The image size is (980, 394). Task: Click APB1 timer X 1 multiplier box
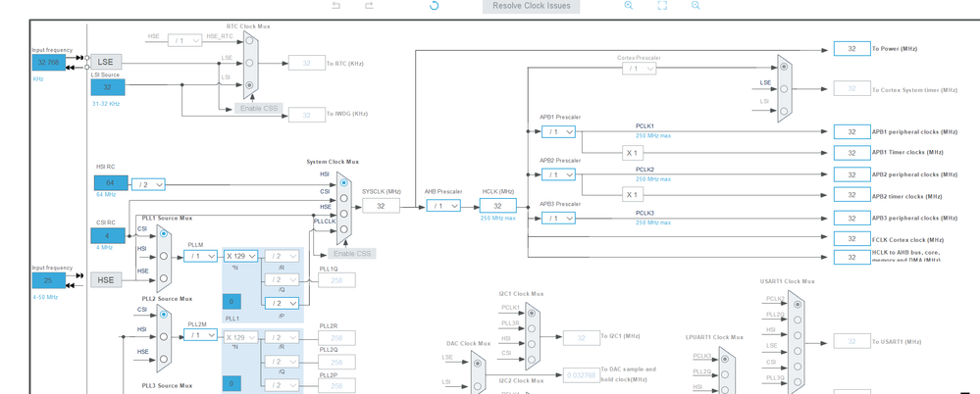[633, 153]
